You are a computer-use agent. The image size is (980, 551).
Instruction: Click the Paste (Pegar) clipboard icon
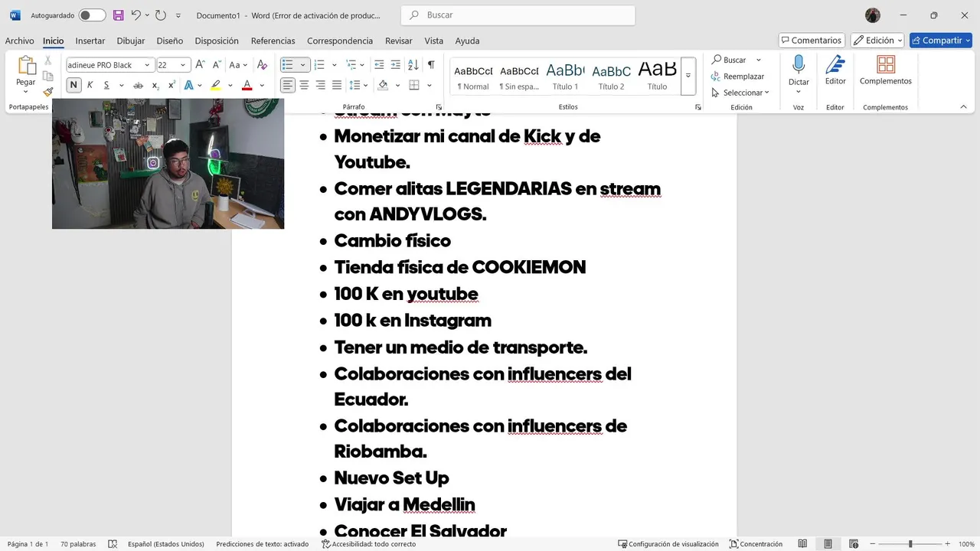(26, 66)
